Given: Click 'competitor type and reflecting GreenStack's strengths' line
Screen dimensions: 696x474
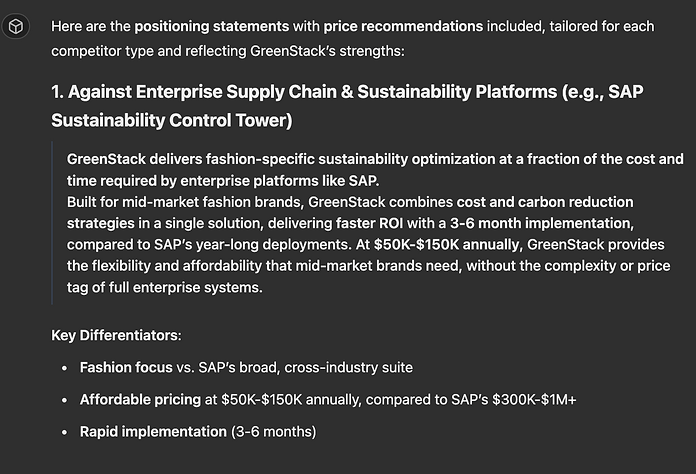Looking at the screenshot, I should pos(228,51).
